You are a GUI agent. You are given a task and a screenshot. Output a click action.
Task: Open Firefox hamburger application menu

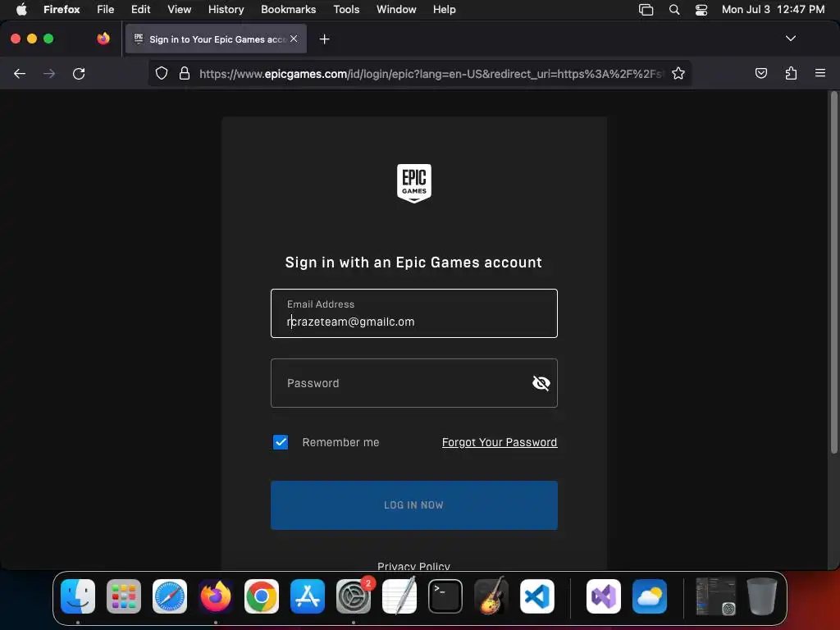819,73
